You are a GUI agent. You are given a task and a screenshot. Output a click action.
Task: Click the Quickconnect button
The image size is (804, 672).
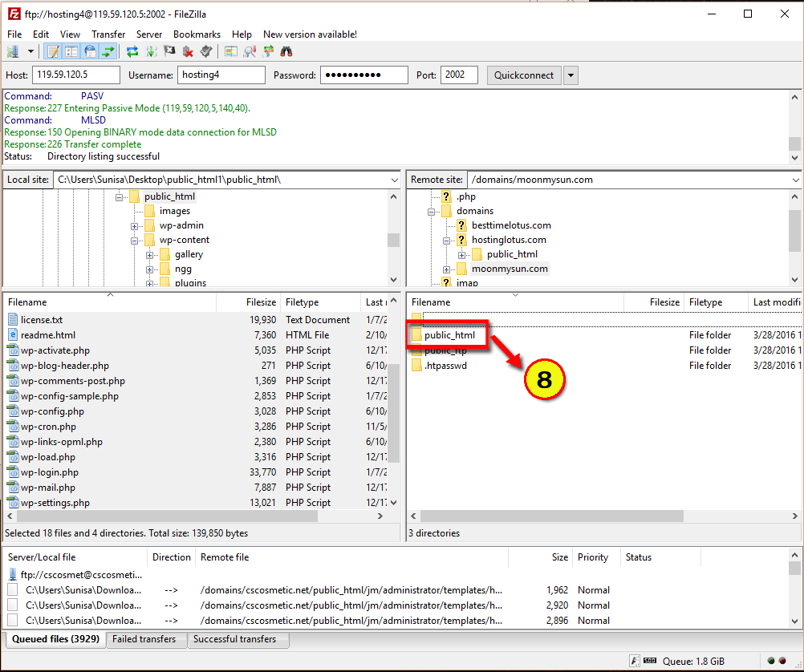click(524, 75)
